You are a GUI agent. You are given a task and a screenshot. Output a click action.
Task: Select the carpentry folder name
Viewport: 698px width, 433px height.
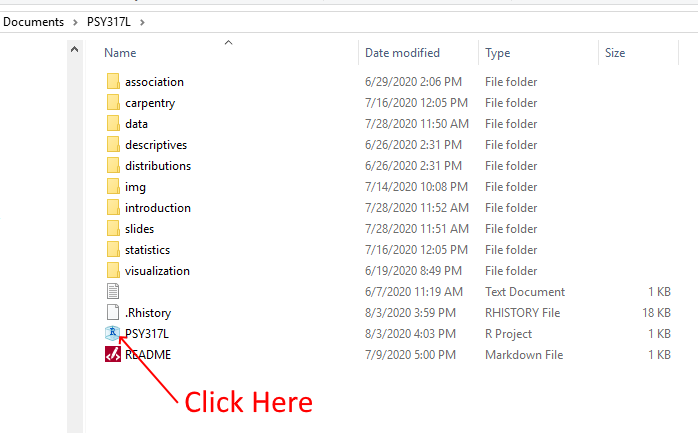point(150,103)
